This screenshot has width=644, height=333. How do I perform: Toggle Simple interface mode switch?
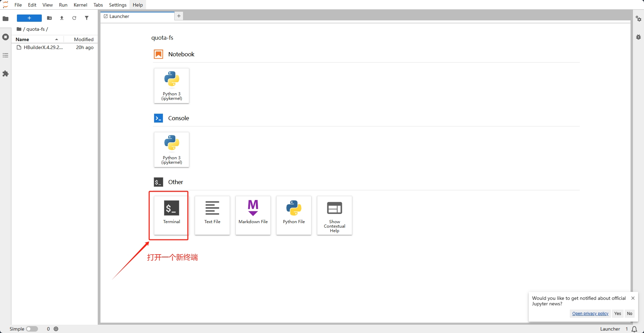32,329
